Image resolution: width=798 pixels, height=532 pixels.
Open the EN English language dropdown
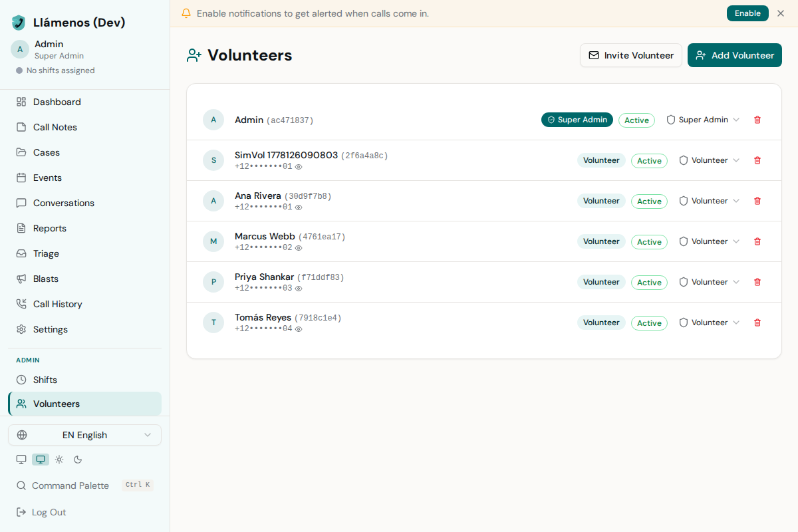[84, 435]
